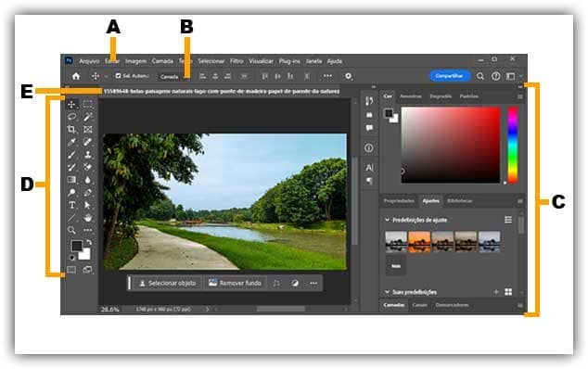Select the Eraser tool

point(88,167)
